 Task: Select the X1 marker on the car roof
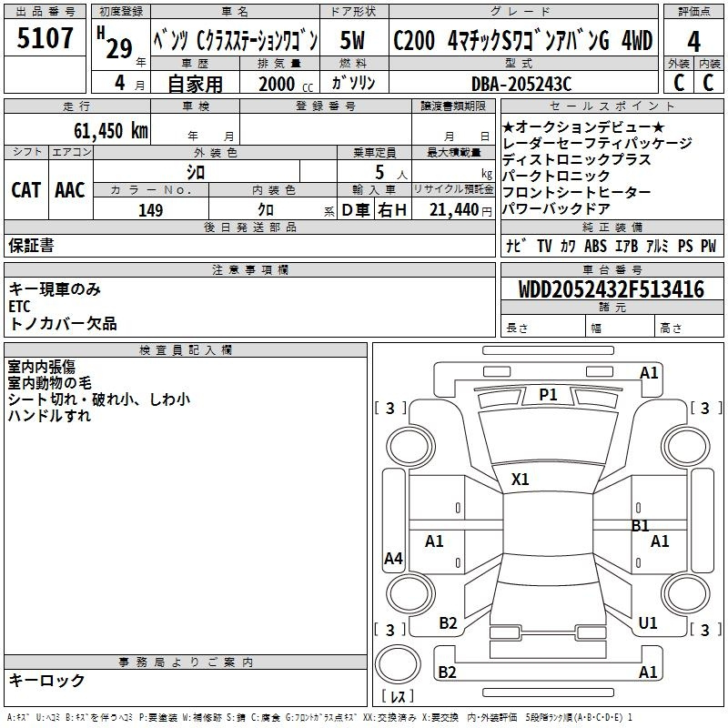pyautogui.click(x=521, y=479)
